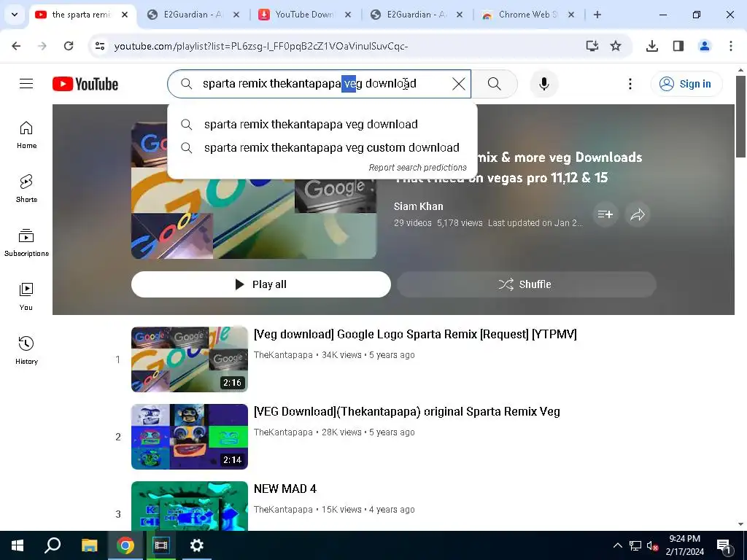Viewport: 747px width, 560px height.
Task: Submit search with the magnifier button
Action: click(494, 84)
